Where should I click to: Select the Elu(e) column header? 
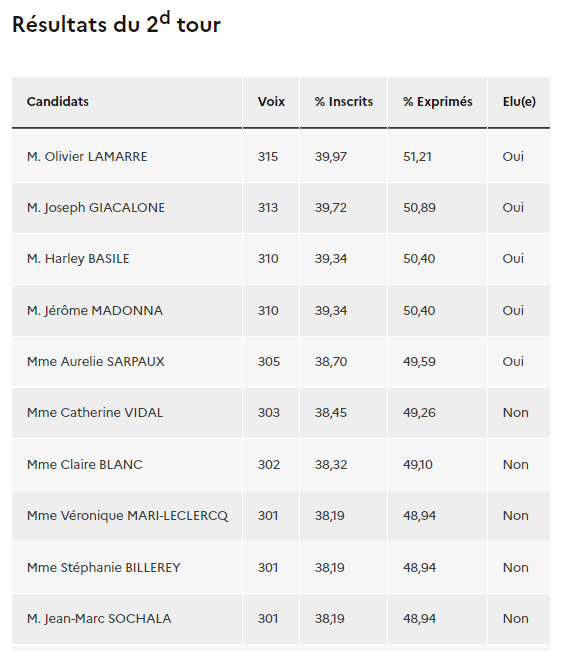point(519,102)
